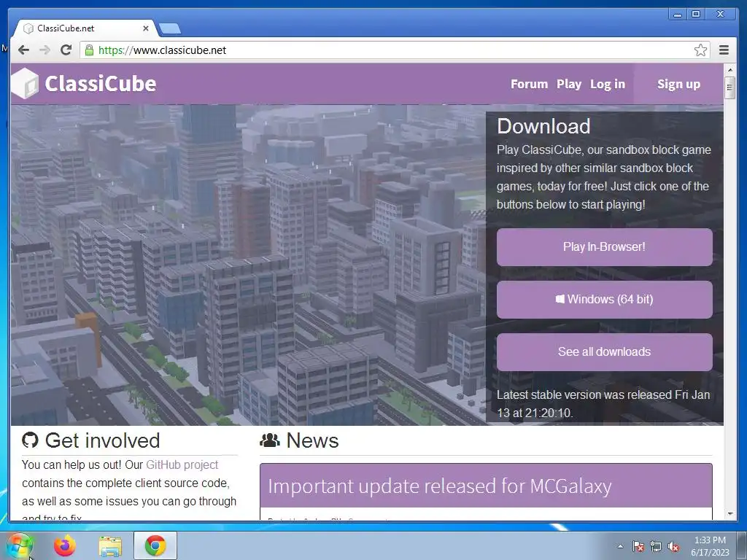Click the vertical scrollbar thumb
The height and width of the screenshot is (560, 747).
click(x=729, y=87)
